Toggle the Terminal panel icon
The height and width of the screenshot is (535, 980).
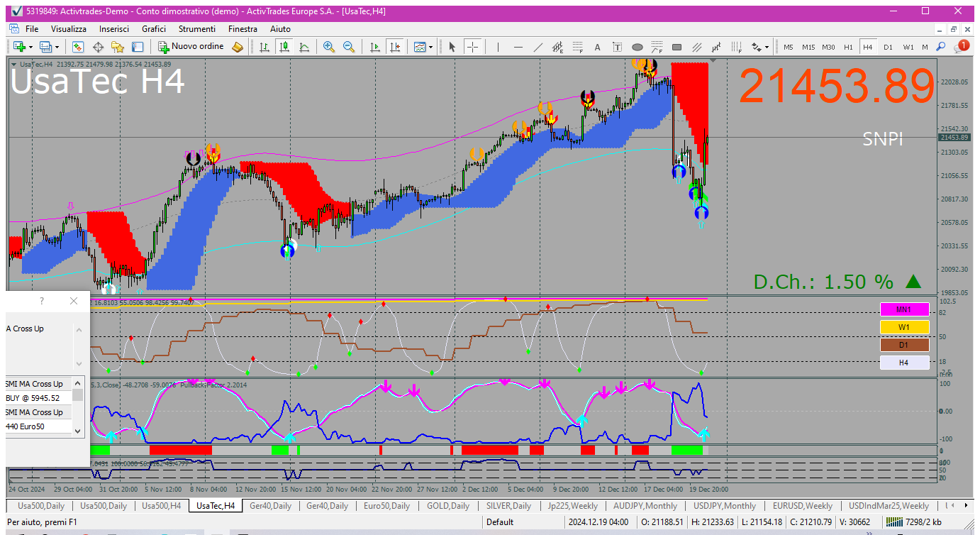(x=138, y=47)
